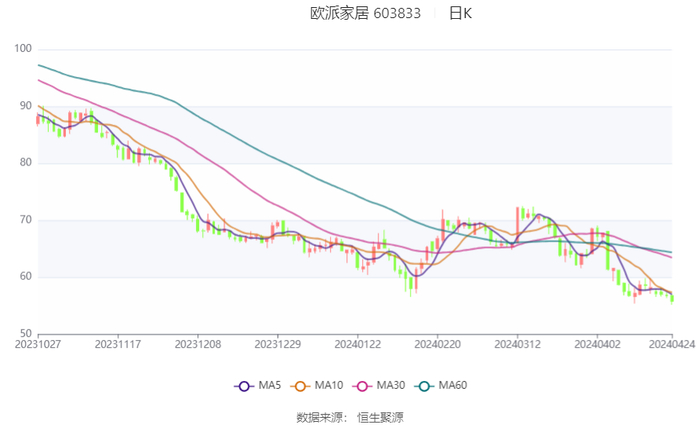Image resolution: width=700 pixels, height=425 pixels.
Task: Click the 50 value on the price axis
Action: [26, 334]
